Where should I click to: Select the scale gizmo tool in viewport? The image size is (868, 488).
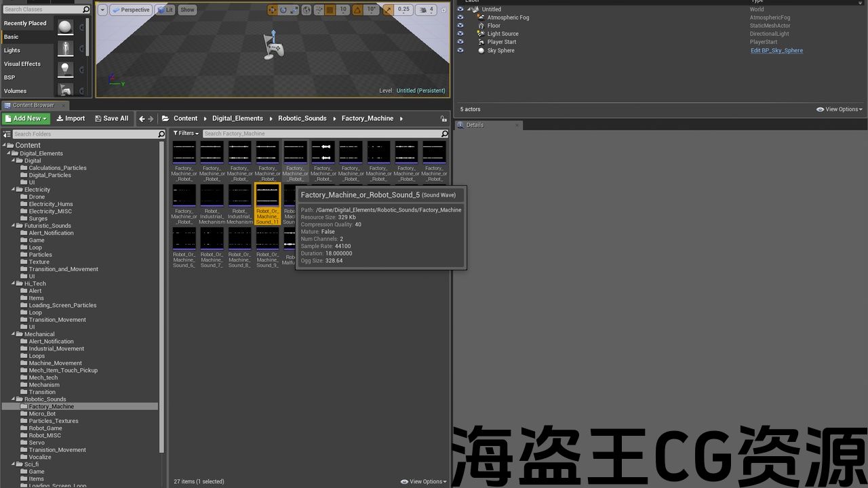(x=294, y=10)
